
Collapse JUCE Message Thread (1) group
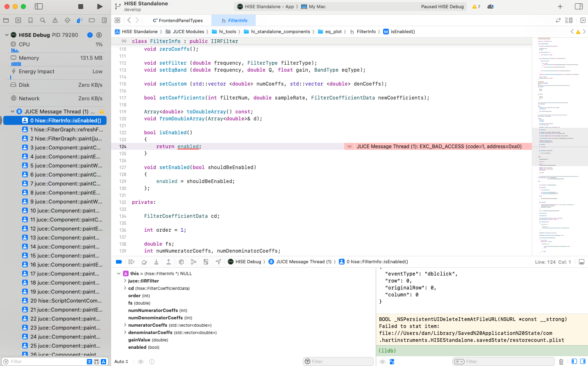click(12, 111)
